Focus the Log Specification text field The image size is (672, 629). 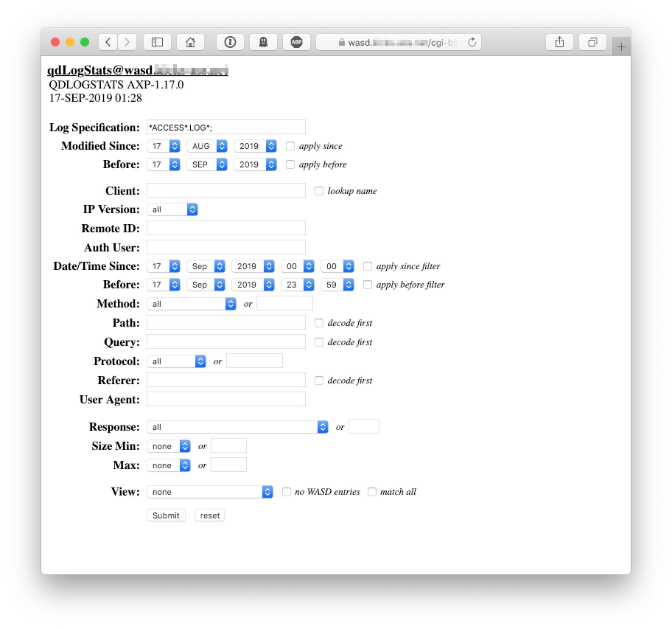(x=225, y=127)
